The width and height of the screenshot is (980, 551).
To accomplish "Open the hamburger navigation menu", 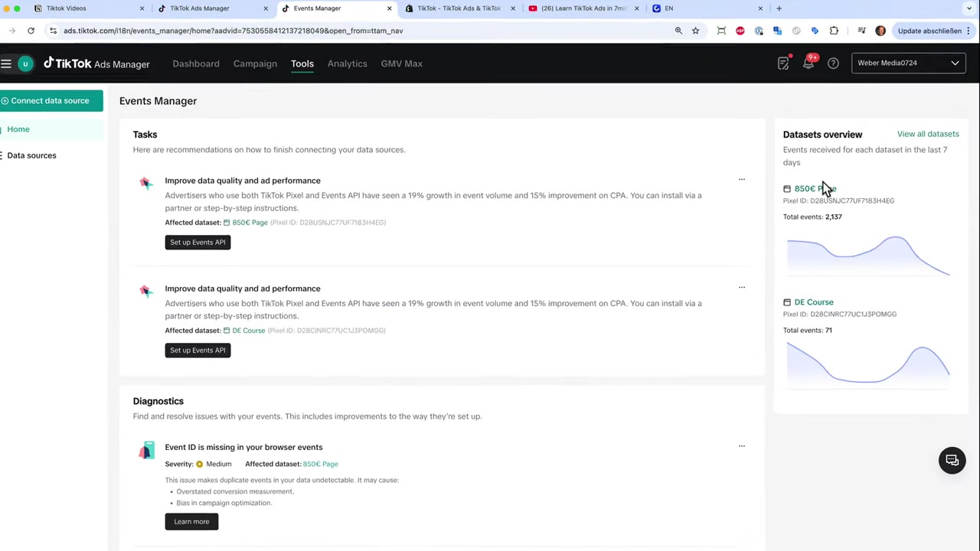I will pos(6,64).
